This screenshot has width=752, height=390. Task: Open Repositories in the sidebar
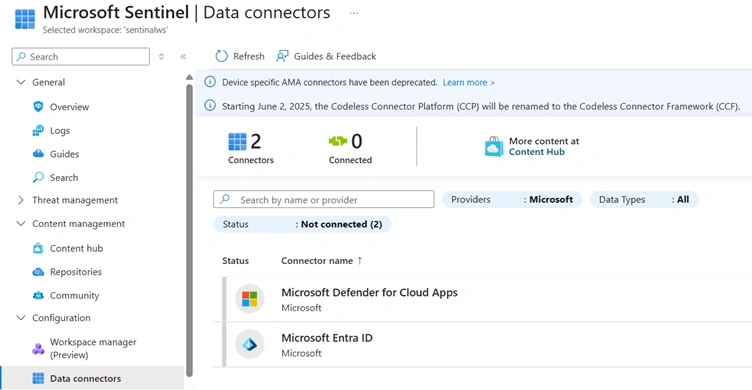coord(76,272)
